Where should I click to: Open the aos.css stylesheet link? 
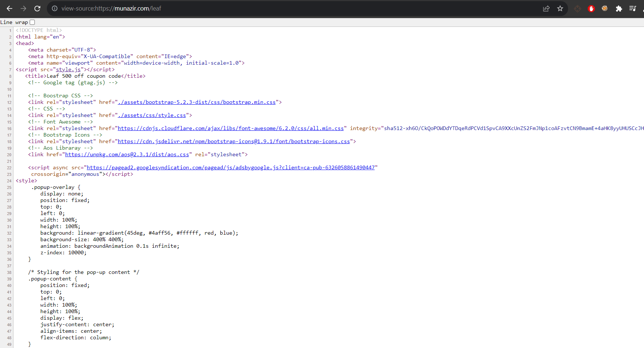click(x=127, y=154)
